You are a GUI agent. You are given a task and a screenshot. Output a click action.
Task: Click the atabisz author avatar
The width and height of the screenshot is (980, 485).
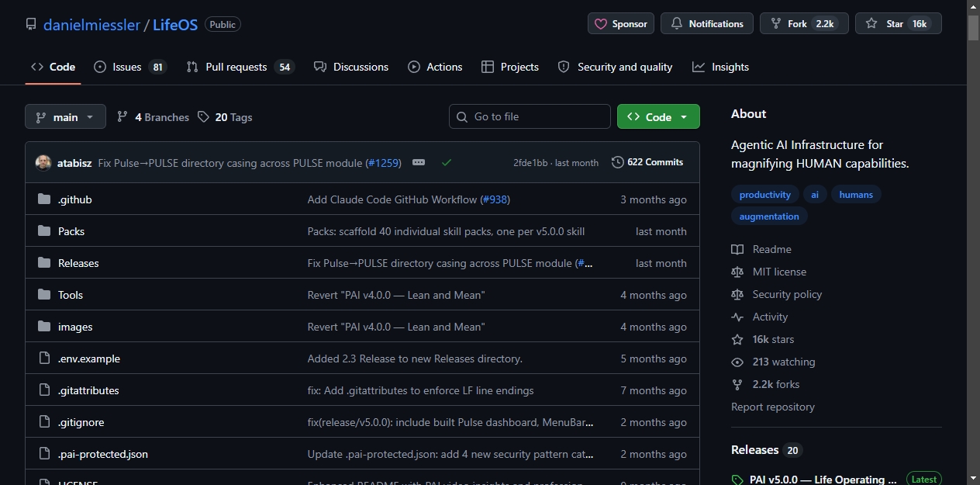(43, 163)
